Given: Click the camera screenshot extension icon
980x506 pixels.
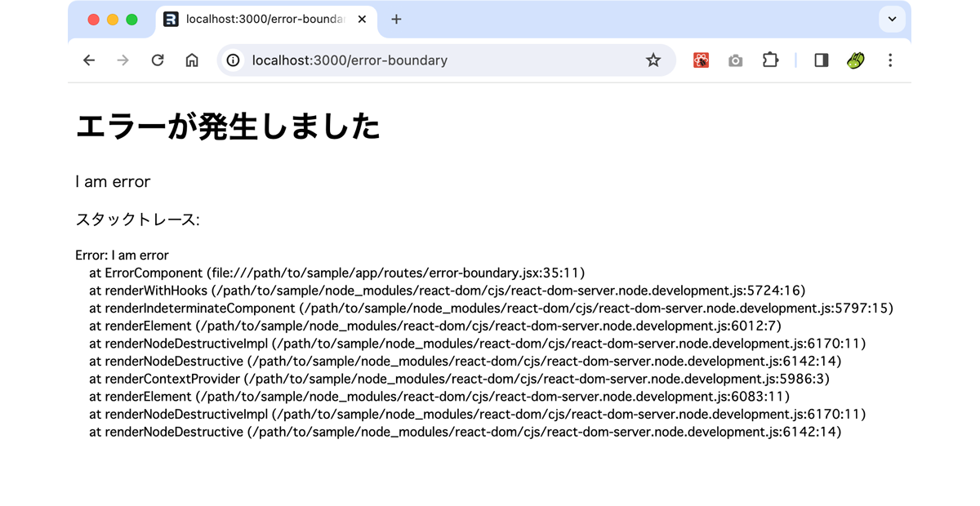Looking at the screenshot, I should (x=735, y=60).
